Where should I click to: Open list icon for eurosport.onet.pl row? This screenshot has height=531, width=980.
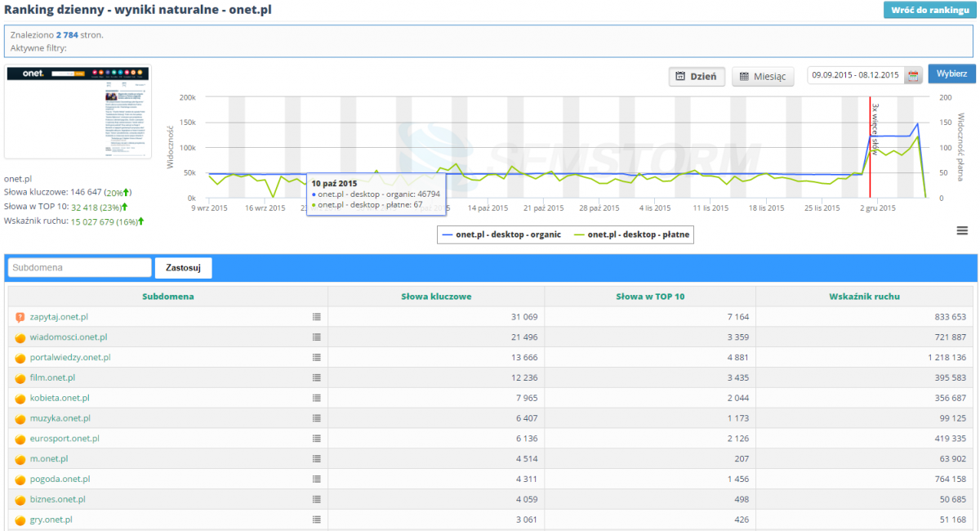316,439
